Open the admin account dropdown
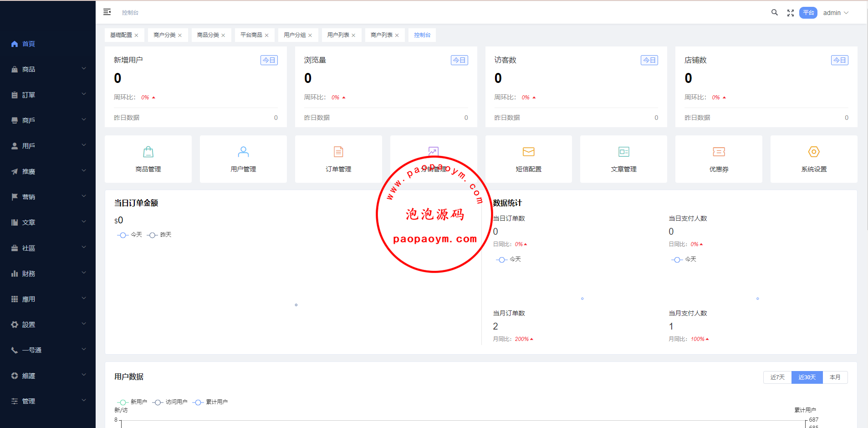 click(836, 13)
